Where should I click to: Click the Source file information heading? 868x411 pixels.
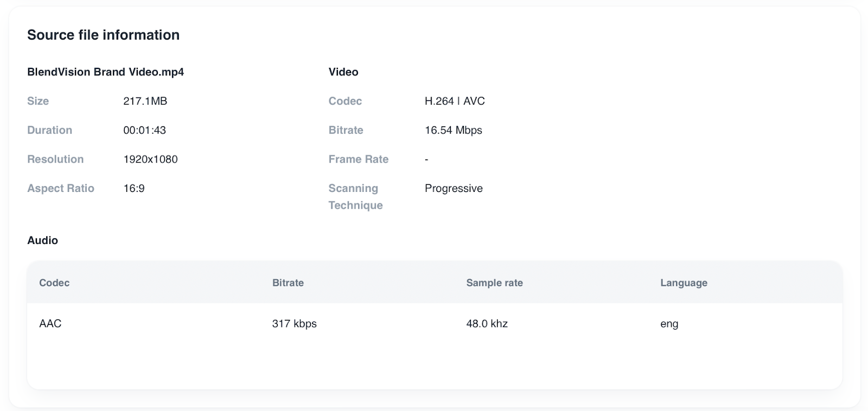[103, 35]
